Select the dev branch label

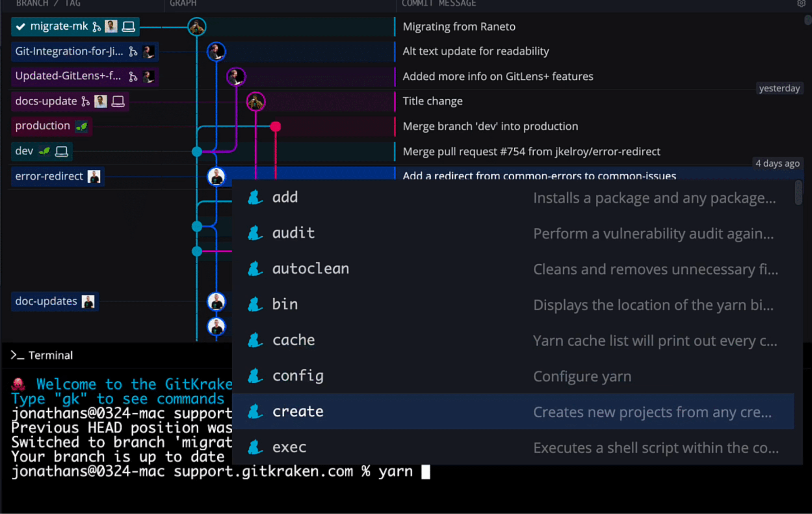[42, 152]
